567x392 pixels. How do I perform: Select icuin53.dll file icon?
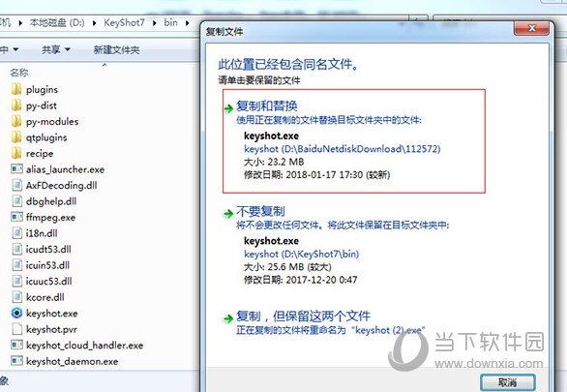coord(16,264)
